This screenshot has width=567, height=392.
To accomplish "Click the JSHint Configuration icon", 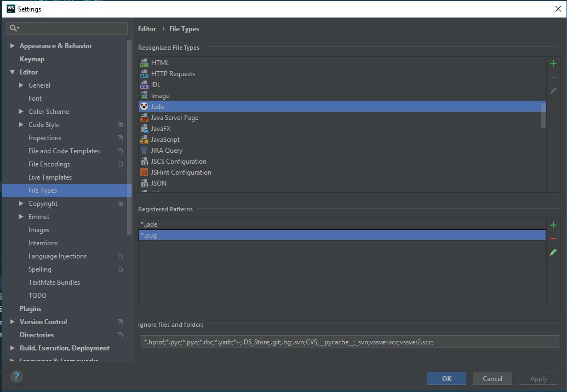I will tap(144, 172).
